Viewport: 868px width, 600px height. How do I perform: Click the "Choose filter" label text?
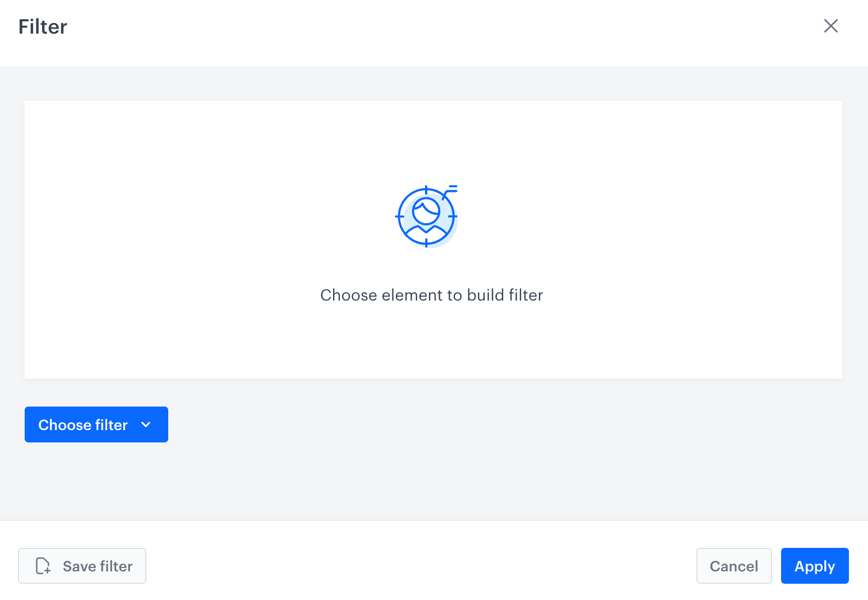83,425
